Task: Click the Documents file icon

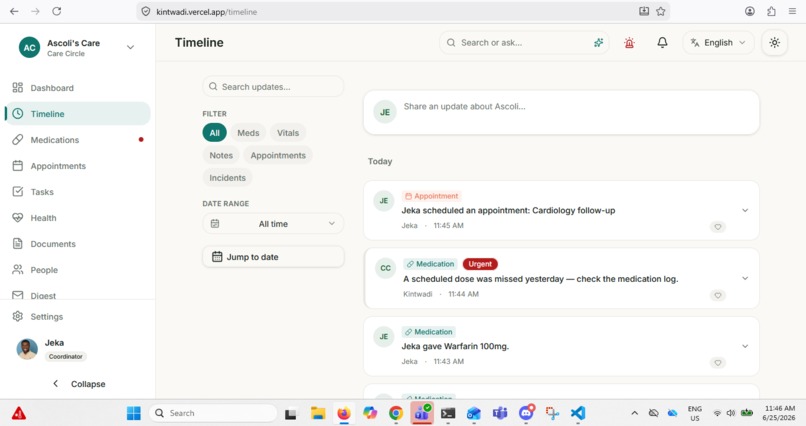Action: [17, 244]
